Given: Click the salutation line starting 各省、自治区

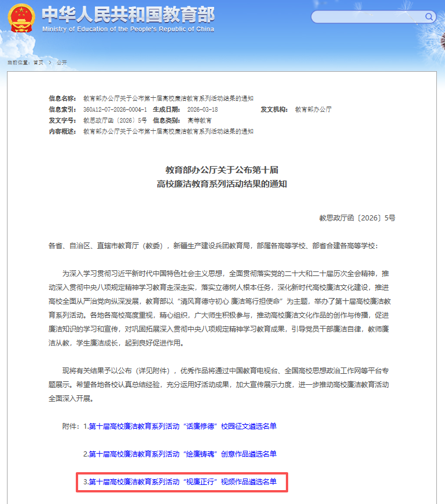Looking at the screenshot, I should click(213, 246).
